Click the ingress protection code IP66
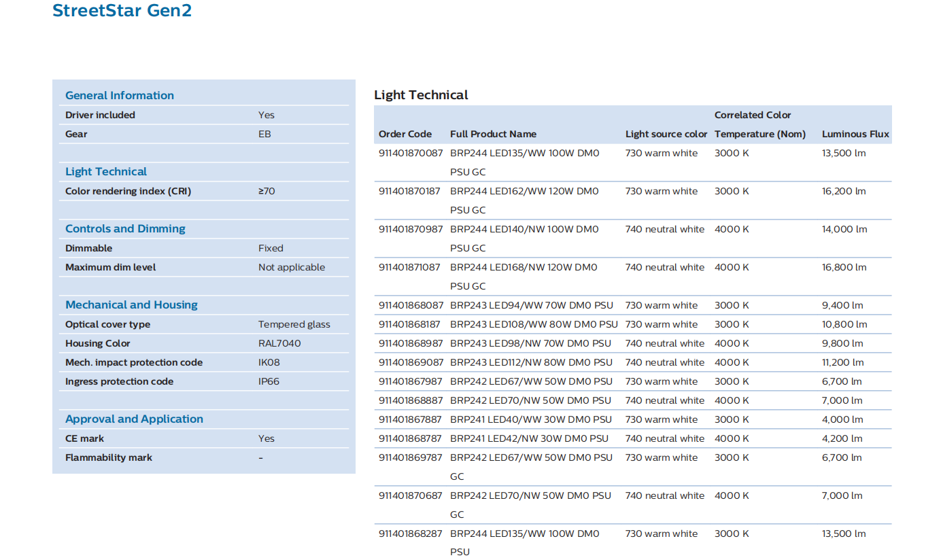The height and width of the screenshot is (560, 941). [269, 381]
